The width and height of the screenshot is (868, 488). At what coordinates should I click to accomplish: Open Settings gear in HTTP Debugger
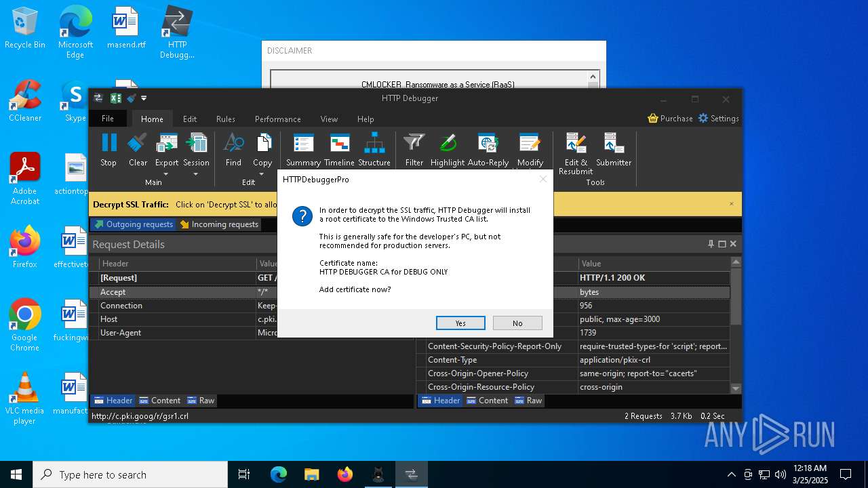(x=703, y=118)
